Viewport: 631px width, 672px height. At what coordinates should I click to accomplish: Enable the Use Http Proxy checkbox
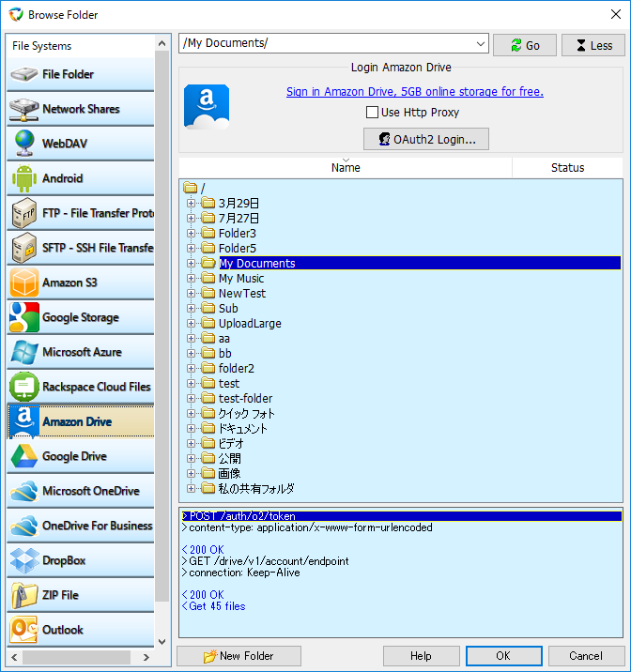point(372,113)
